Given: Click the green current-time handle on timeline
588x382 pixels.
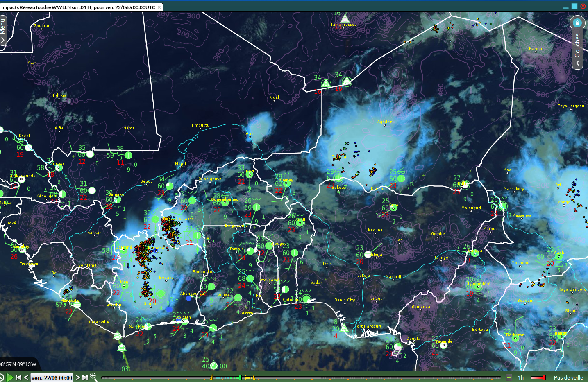Looking at the screenshot, I should [x=240, y=377].
